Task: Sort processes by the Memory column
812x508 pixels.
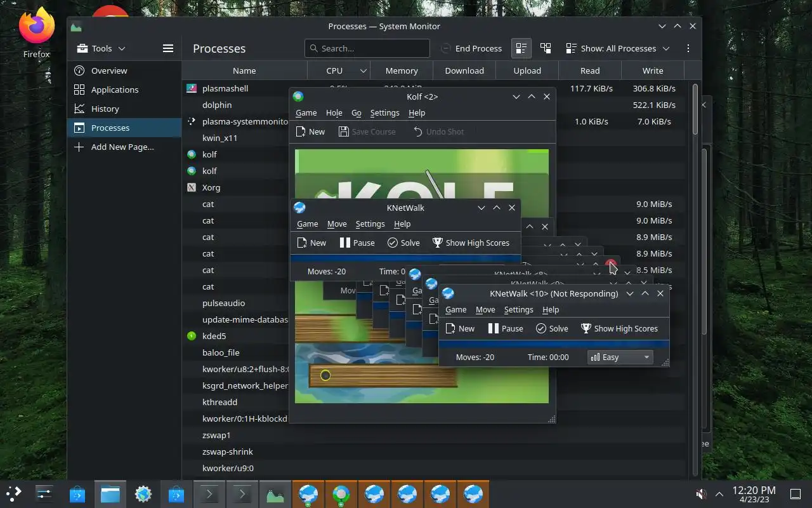Action: pyautogui.click(x=402, y=70)
